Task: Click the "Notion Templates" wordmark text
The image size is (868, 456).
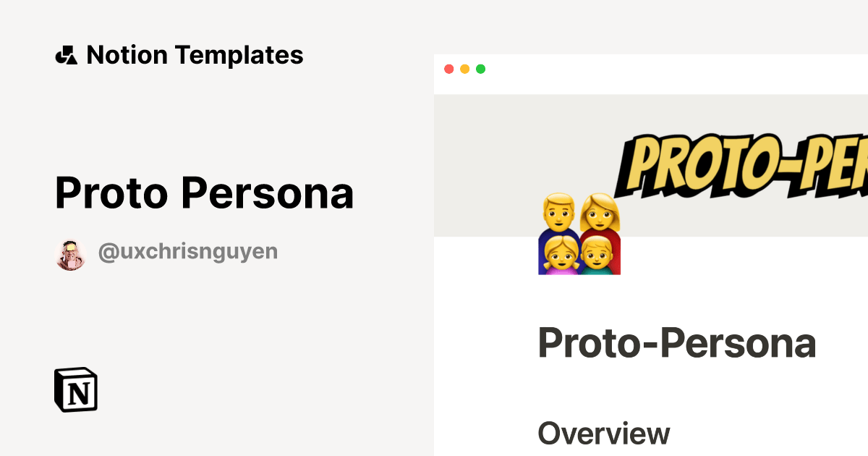Action: coord(195,54)
